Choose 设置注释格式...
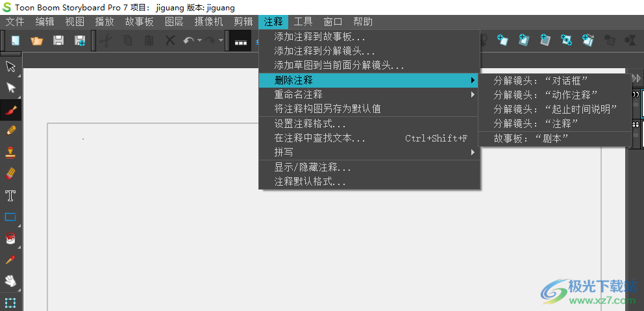 click(x=369, y=123)
